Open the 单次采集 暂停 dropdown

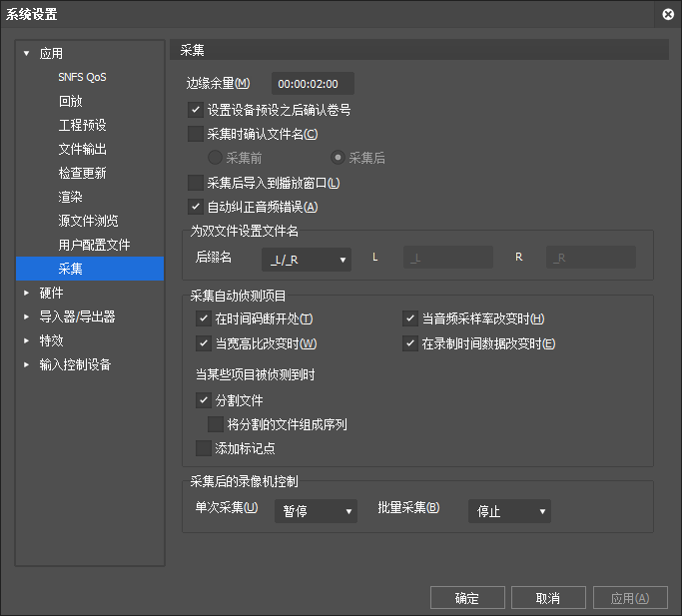point(316,511)
